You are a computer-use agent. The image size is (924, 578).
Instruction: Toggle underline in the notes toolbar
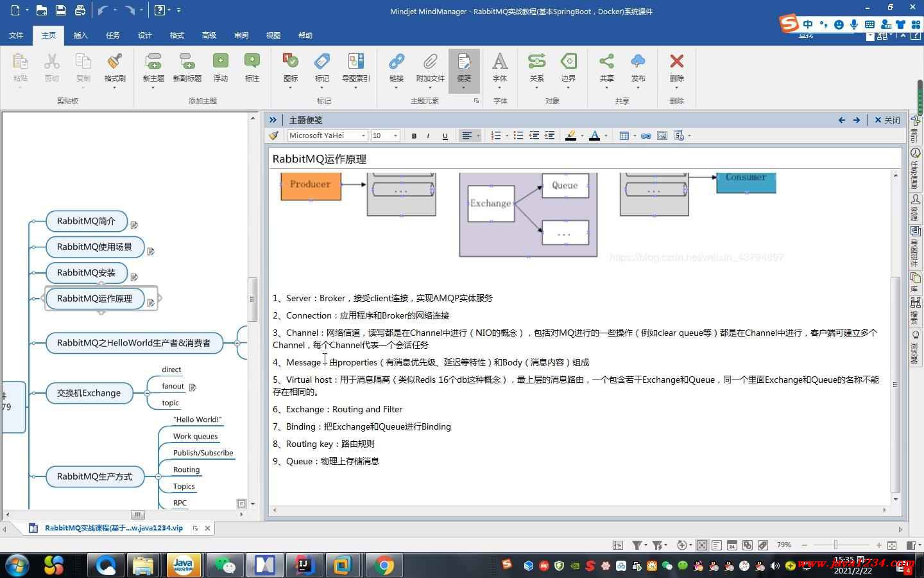coord(445,136)
